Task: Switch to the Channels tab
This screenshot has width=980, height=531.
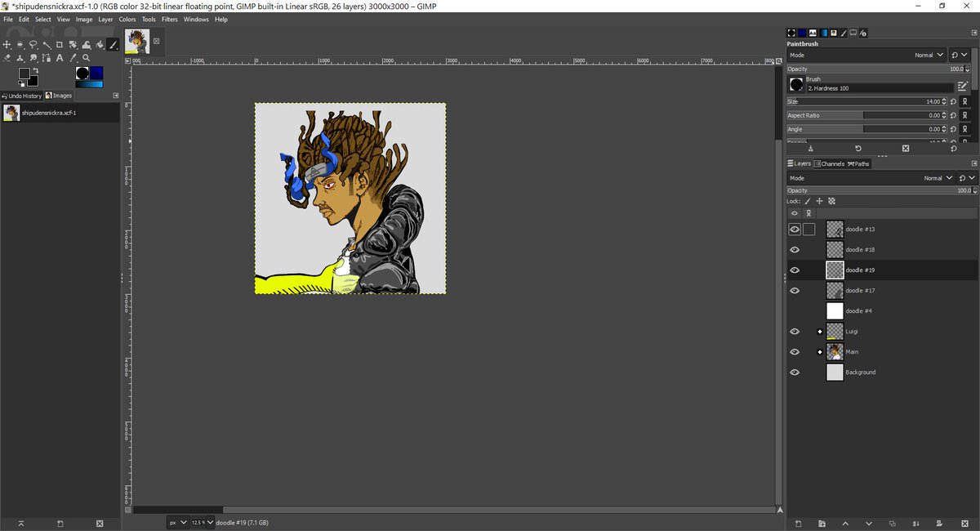Action: pyautogui.click(x=829, y=163)
